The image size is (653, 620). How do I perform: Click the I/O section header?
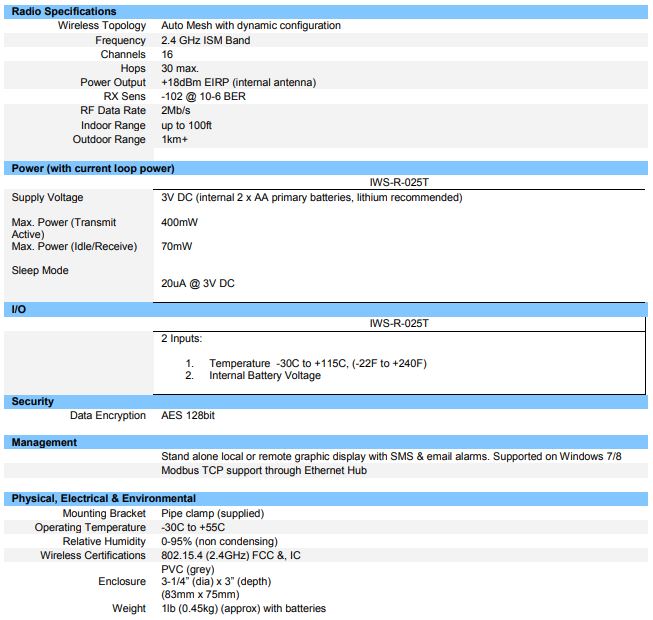click(19, 310)
